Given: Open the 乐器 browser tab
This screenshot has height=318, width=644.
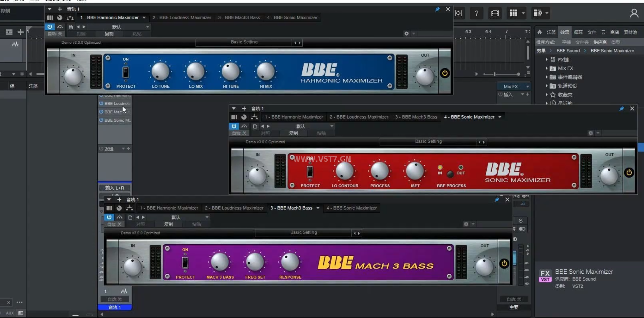Looking at the screenshot, I should [x=551, y=32].
